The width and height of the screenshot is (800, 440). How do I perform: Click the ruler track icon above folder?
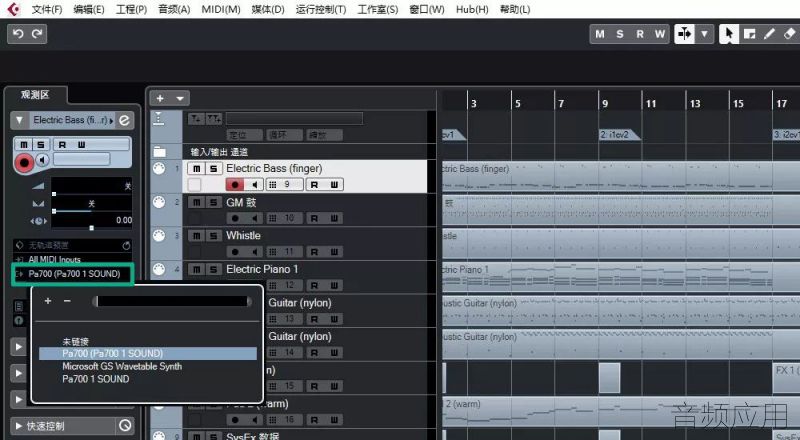[x=159, y=119]
